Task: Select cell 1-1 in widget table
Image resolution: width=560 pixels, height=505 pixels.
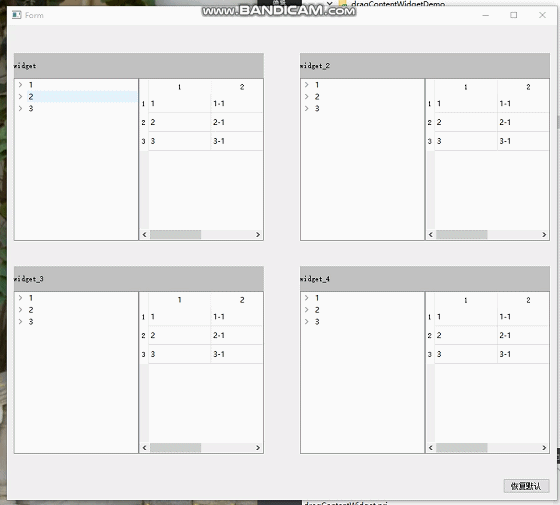Action: pyautogui.click(x=236, y=104)
